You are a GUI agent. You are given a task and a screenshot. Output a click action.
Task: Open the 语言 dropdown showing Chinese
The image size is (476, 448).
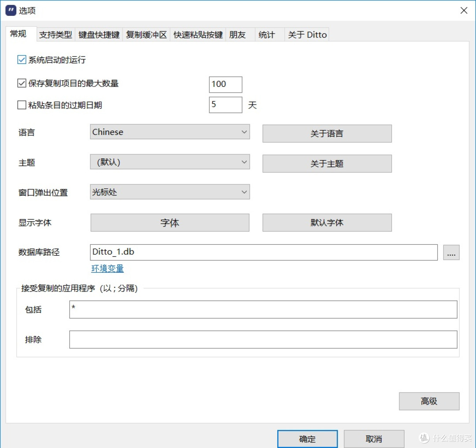pos(170,132)
